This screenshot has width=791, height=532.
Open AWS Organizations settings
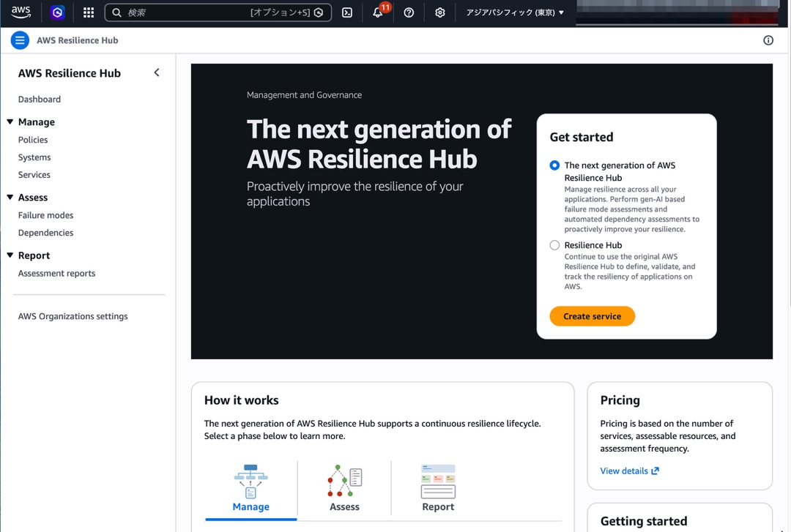[73, 316]
